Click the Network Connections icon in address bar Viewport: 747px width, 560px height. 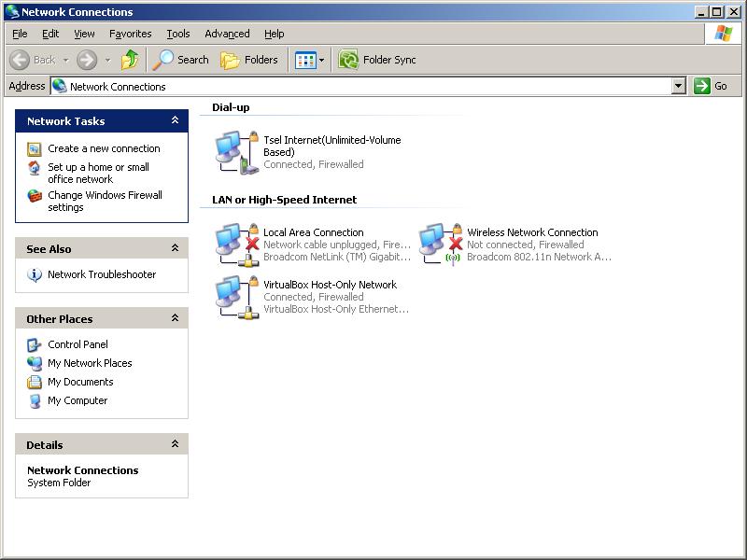point(60,86)
